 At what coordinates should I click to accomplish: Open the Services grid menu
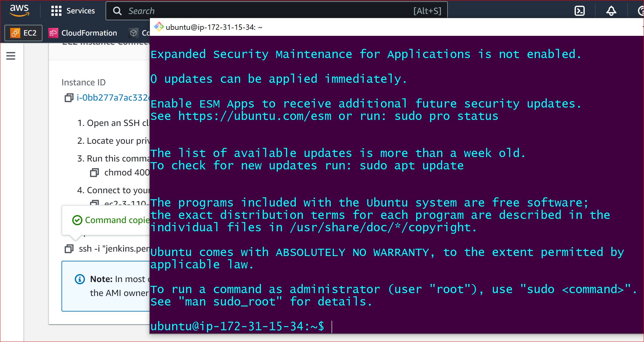[x=56, y=10]
